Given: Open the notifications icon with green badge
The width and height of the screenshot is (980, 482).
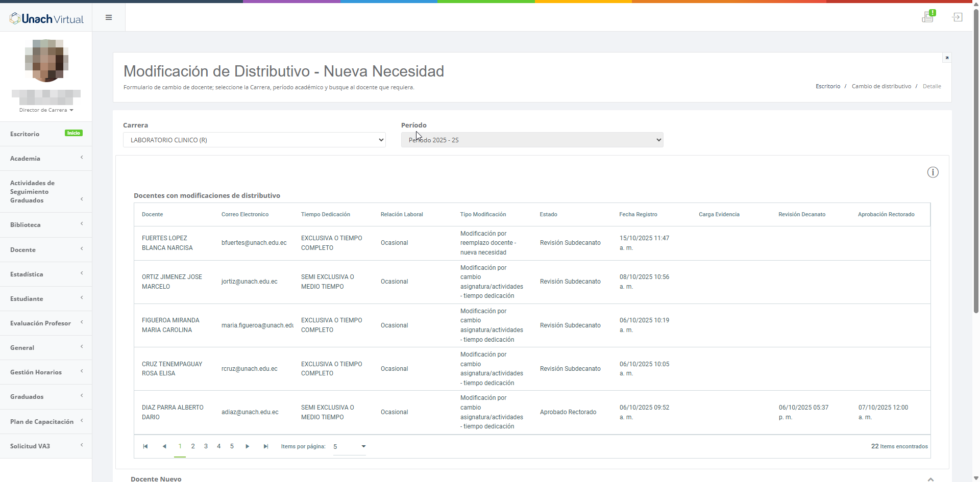Looking at the screenshot, I should point(928,17).
